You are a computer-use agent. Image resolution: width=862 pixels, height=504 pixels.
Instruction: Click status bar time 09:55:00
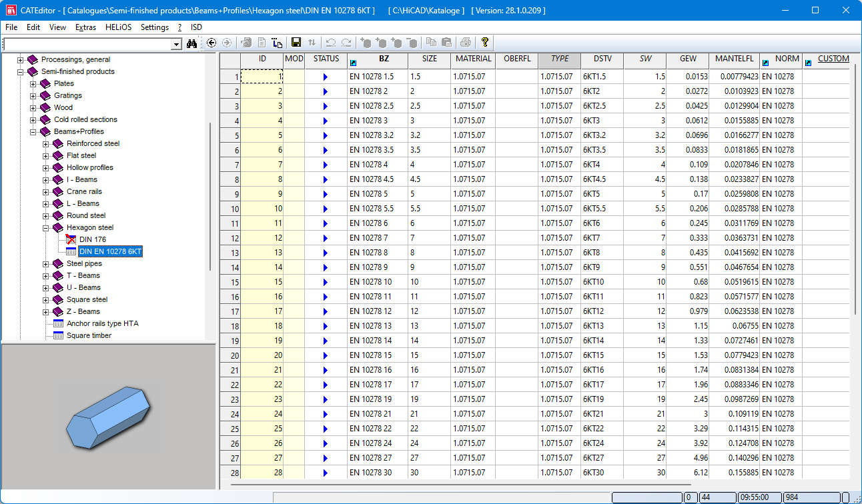[760, 497]
